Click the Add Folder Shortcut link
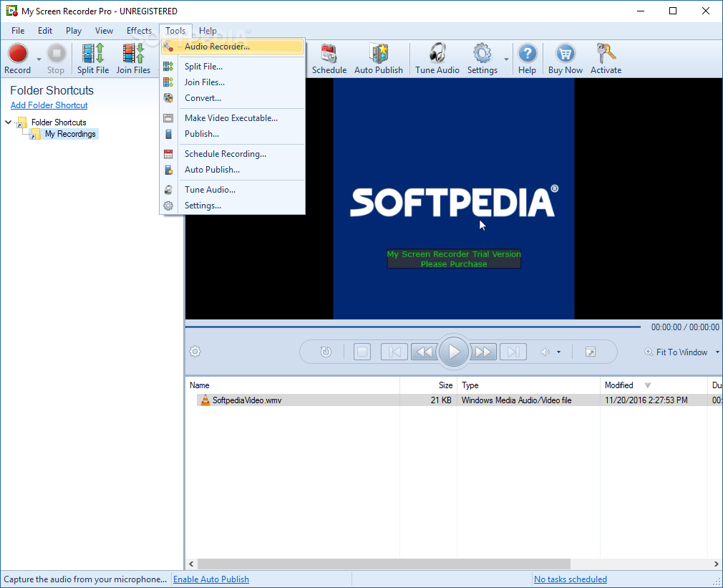 (49, 105)
